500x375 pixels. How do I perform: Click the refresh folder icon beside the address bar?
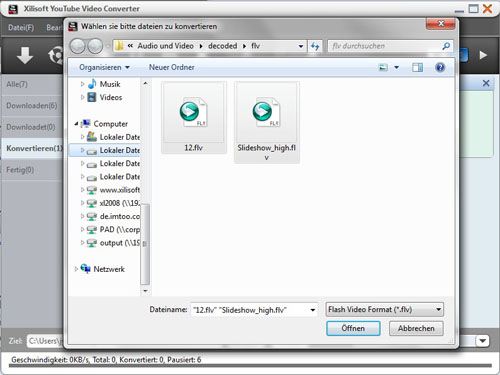[x=315, y=46]
